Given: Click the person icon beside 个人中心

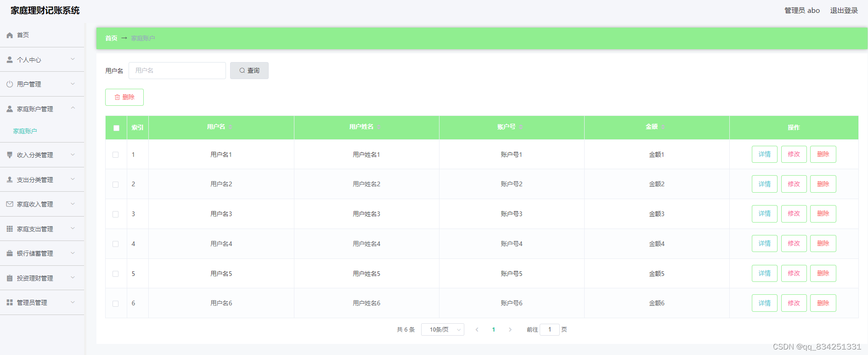Looking at the screenshot, I should (x=10, y=60).
